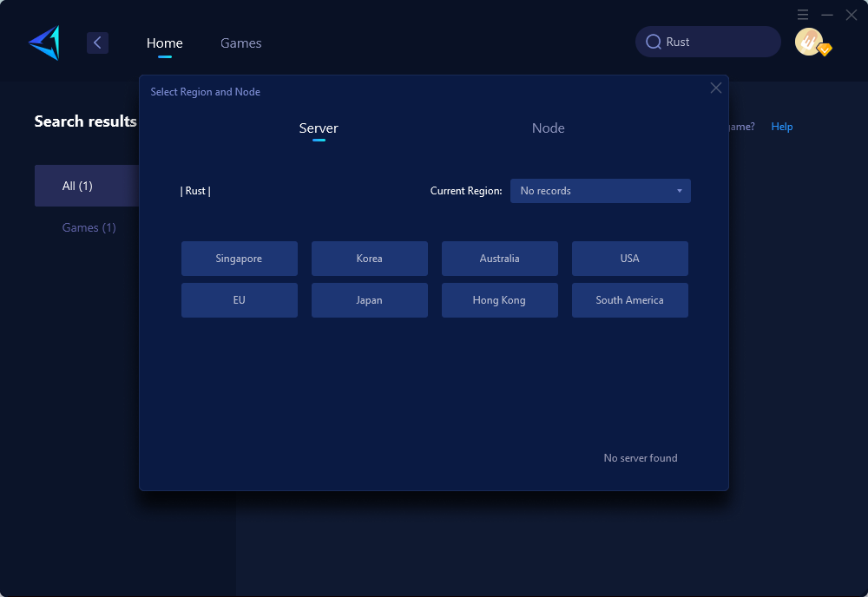
Task: Close the application window
Action: 852,15
